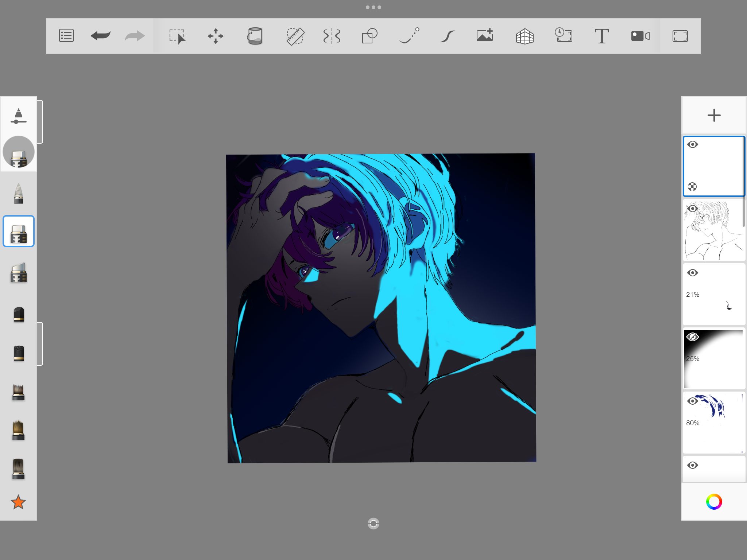Select the selection marquee tool
This screenshot has width=747, height=560.
point(178,36)
